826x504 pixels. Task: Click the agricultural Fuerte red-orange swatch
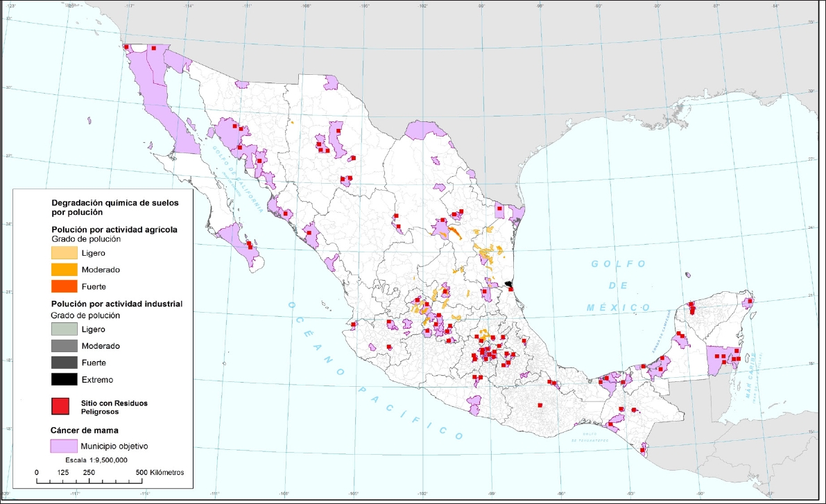pos(63,286)
